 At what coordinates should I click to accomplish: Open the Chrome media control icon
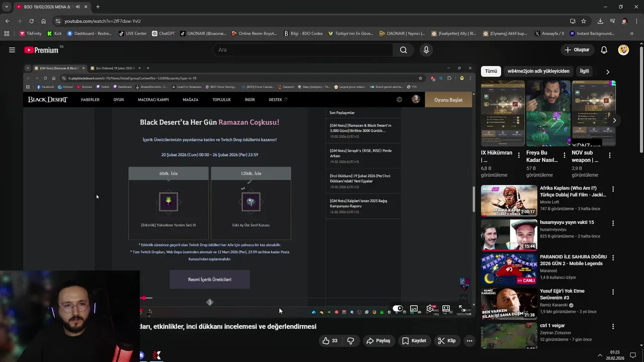click(x=612, y=21)
